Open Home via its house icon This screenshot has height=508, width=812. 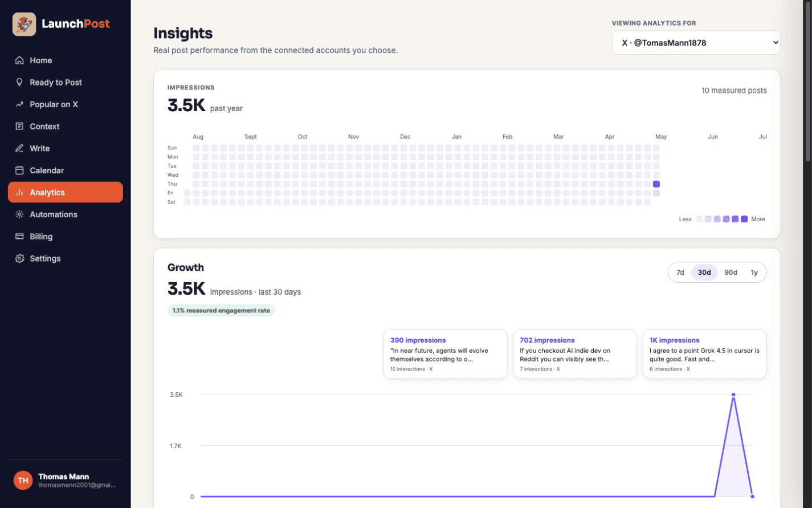(x=19, y=60)
